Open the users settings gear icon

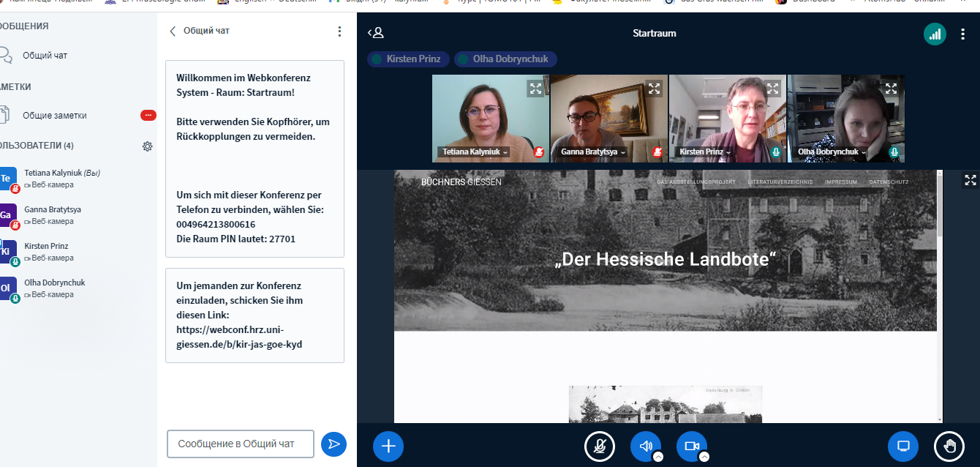tap(147, 146)
